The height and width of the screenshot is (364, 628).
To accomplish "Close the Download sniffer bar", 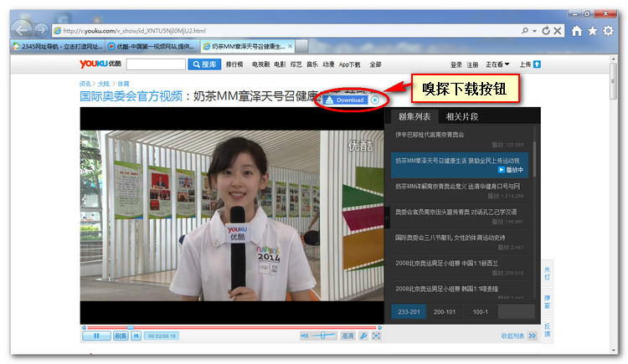I will click(374, 100).
